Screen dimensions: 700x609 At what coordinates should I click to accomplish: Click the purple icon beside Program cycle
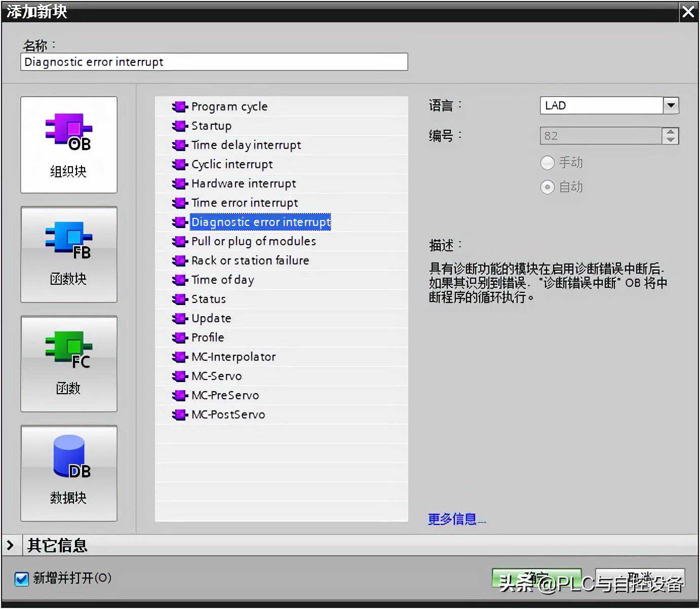[x=179, y=107]
